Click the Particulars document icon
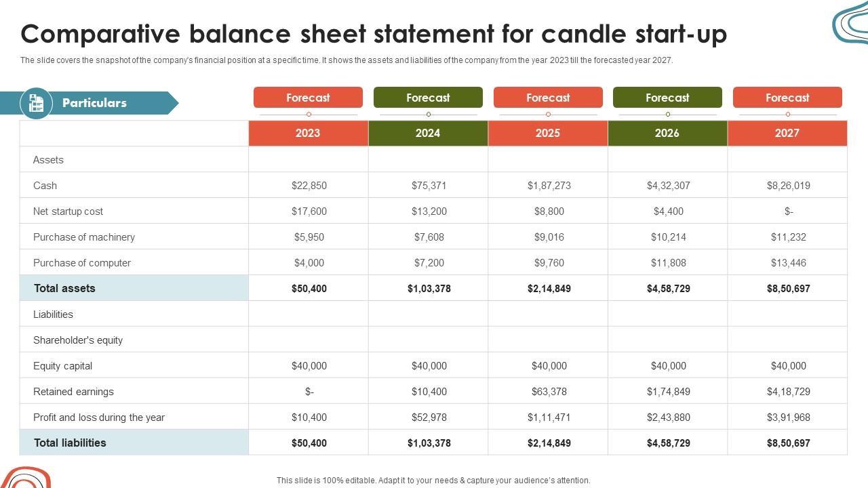Image resolution: width=868 pixels, height=488 pixels. tap(36, 103)
